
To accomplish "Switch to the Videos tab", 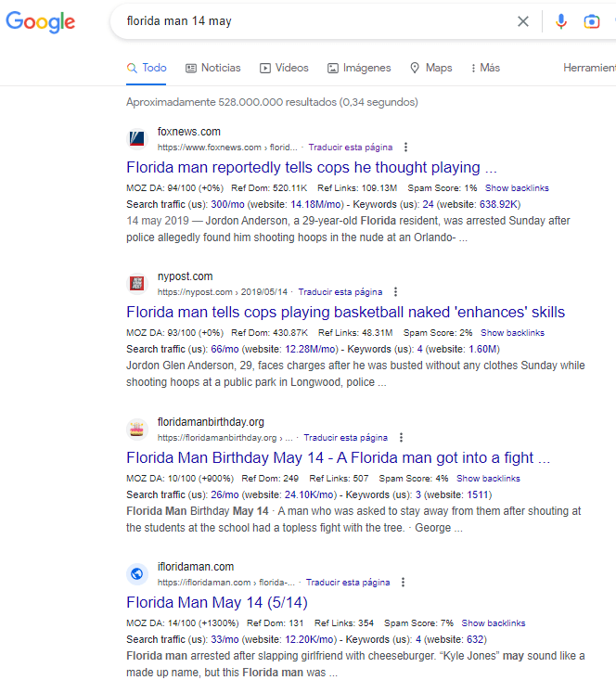I will (284, 68).
